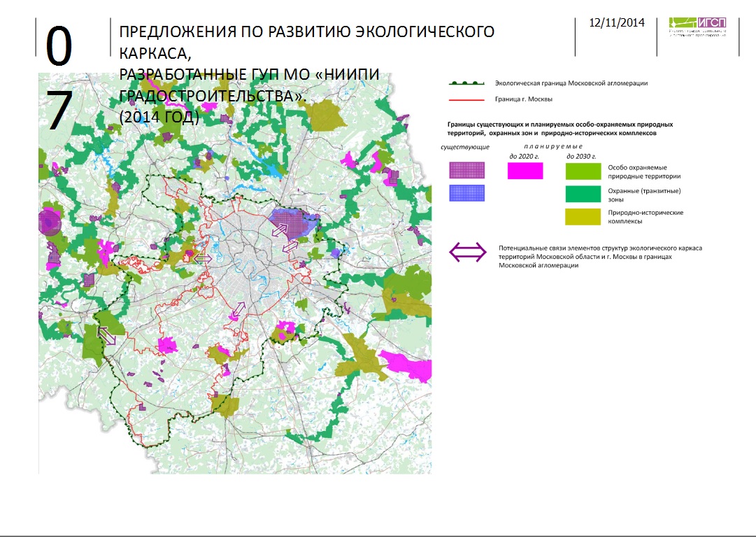Click the 'Потенциальные связи элементов' description text
Screen dimensions: 756x538
pos(600,257)
